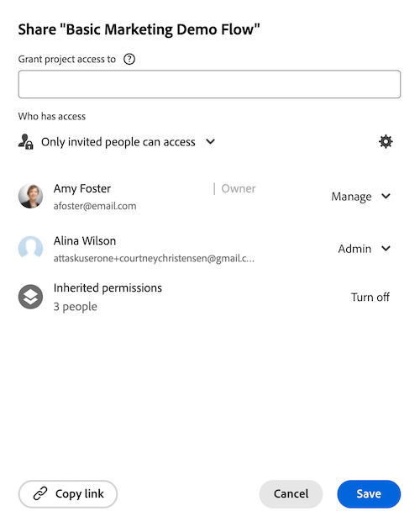
Task: Select Alina Wilson's email address text
Action: [154, 258]
